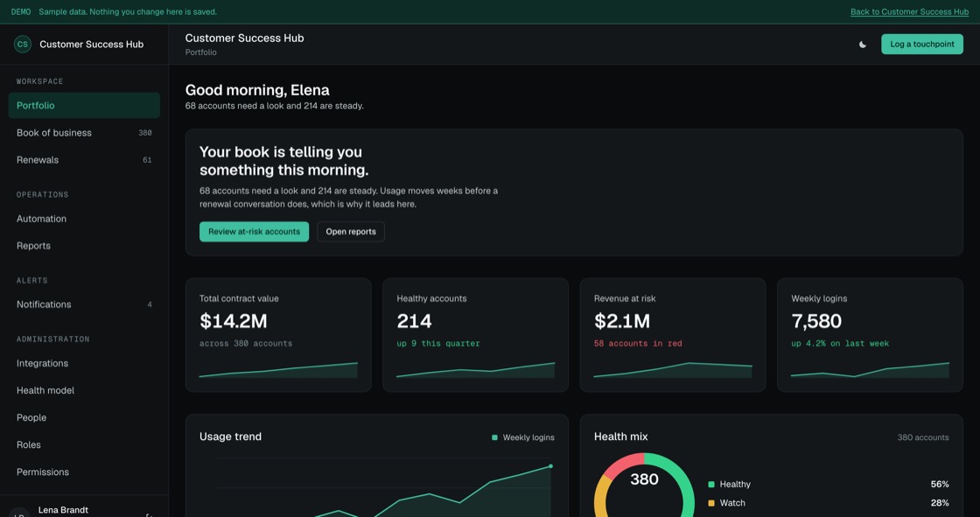The height and width of the screenshot is (517, 980).
Task: Open Notifications in the sidebar
Action: (84, 304)
